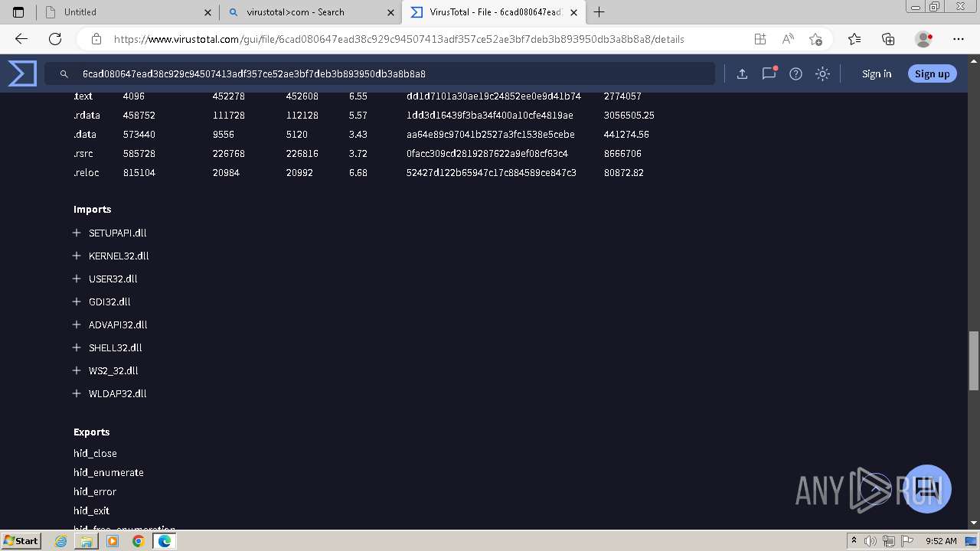This screenshot has width=980, height=551.
Task: Click the VirusTotal hash search field
Action: 380,74
